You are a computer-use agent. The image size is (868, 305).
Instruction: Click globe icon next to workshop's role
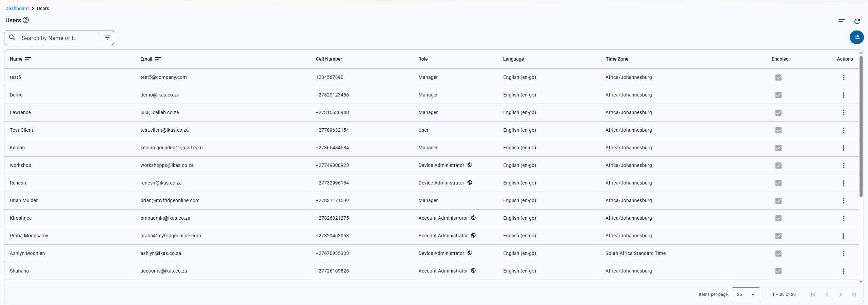coord(470,165)
